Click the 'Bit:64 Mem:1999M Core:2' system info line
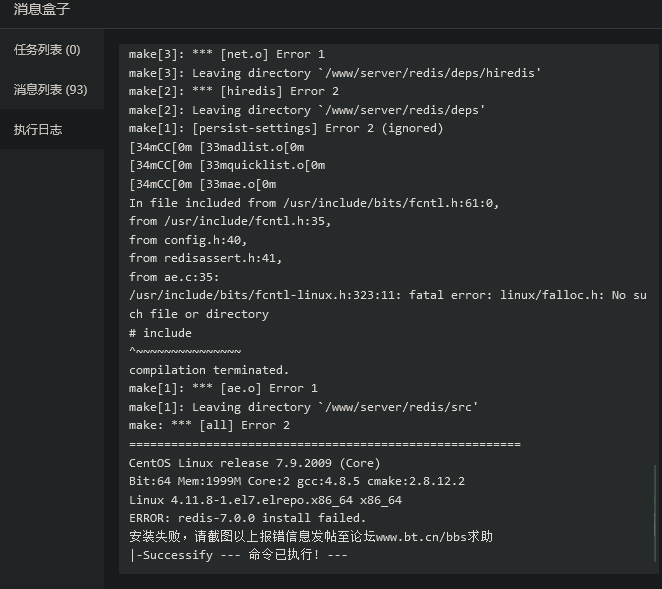The height and width of the screenshot is (589, 662). click(x=297, y=481)
